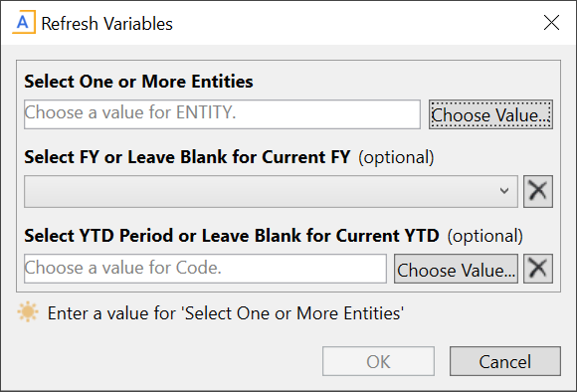Open the empty FY combo box
Image resolution: width=577 pixels, height=392 pixels.
point(271,191)
